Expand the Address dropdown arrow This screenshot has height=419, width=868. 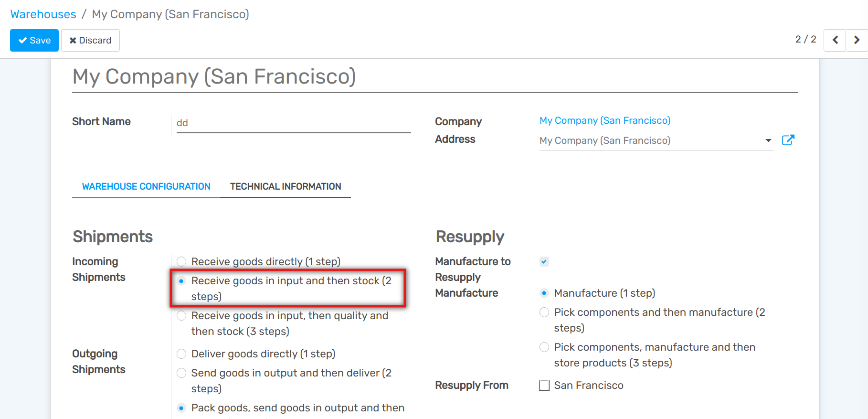[768, 140]
